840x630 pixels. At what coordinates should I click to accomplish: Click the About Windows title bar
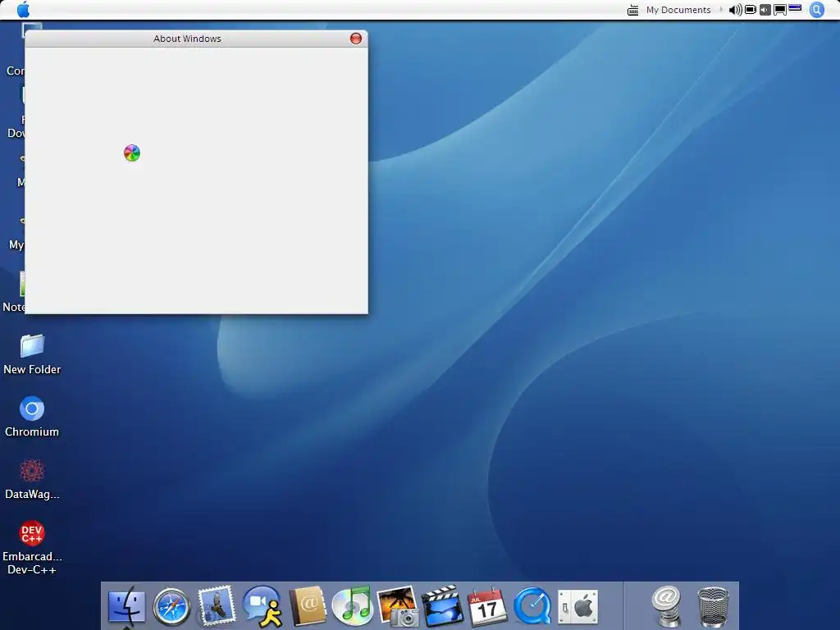click(196, 39)
